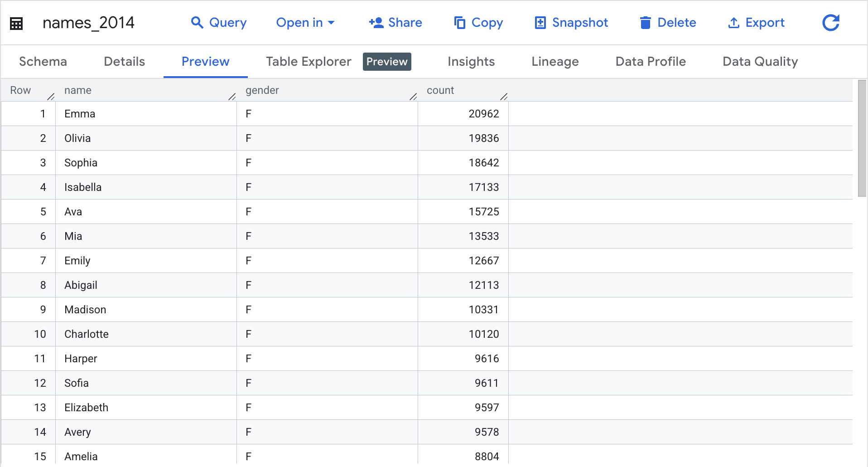
Task: Click the Delete icon to remove the table
Action: click(645, 23)
